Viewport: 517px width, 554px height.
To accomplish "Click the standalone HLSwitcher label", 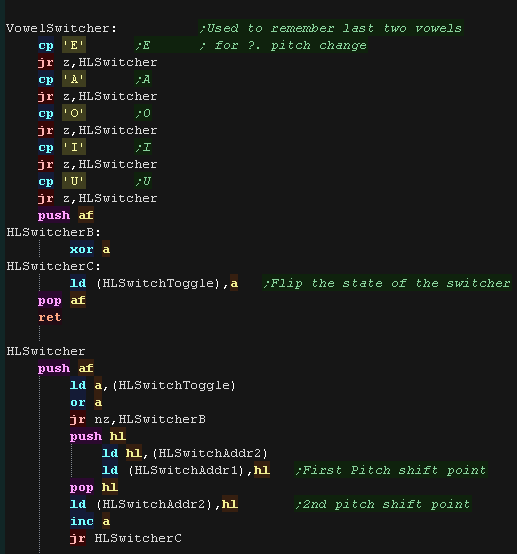I will pos(46,351).
